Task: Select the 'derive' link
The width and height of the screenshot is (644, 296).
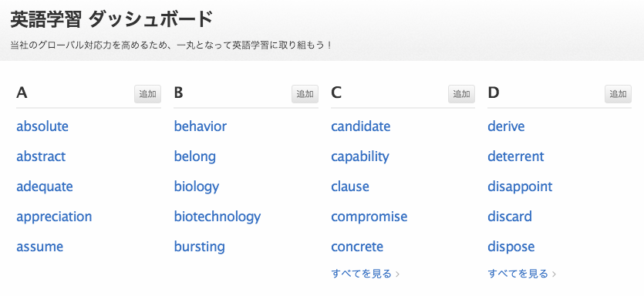Action: [x=506, y=126]
